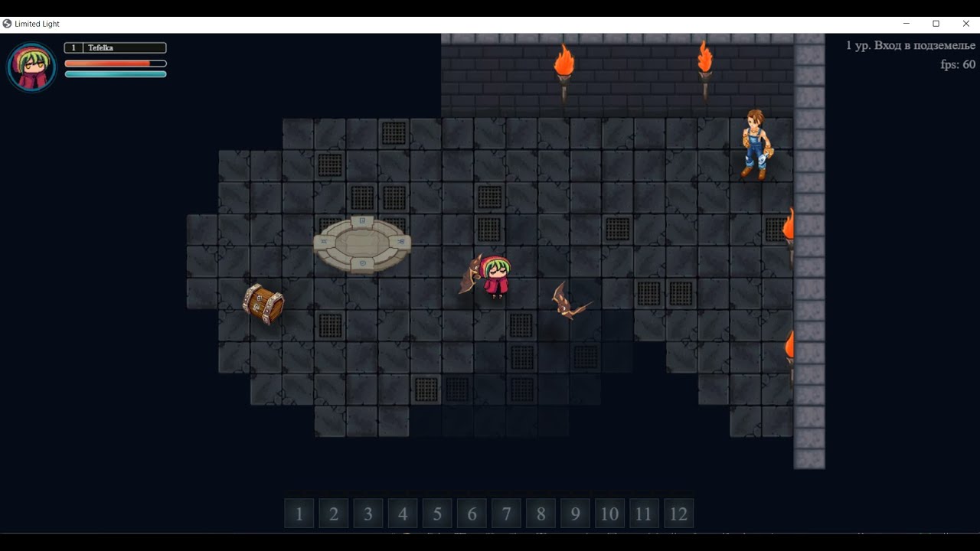This screenshot has width=980, height=551.
Task: Talk to the NPC in blue overalls
Action: (x=756, y=144)
